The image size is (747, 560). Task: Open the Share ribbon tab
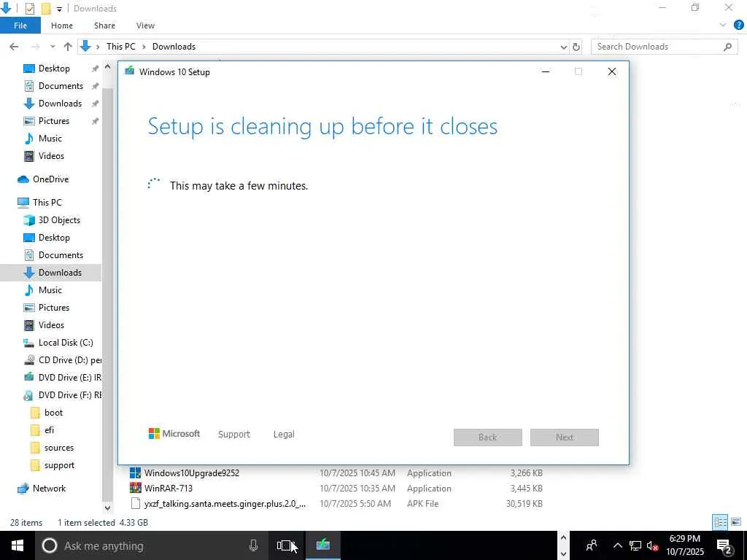click(104, 26)
